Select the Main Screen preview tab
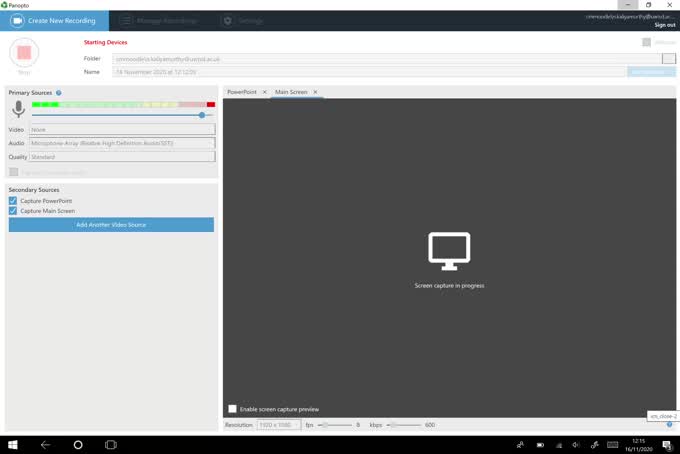Screen dimensions: 680x454 tap(291, 92)
